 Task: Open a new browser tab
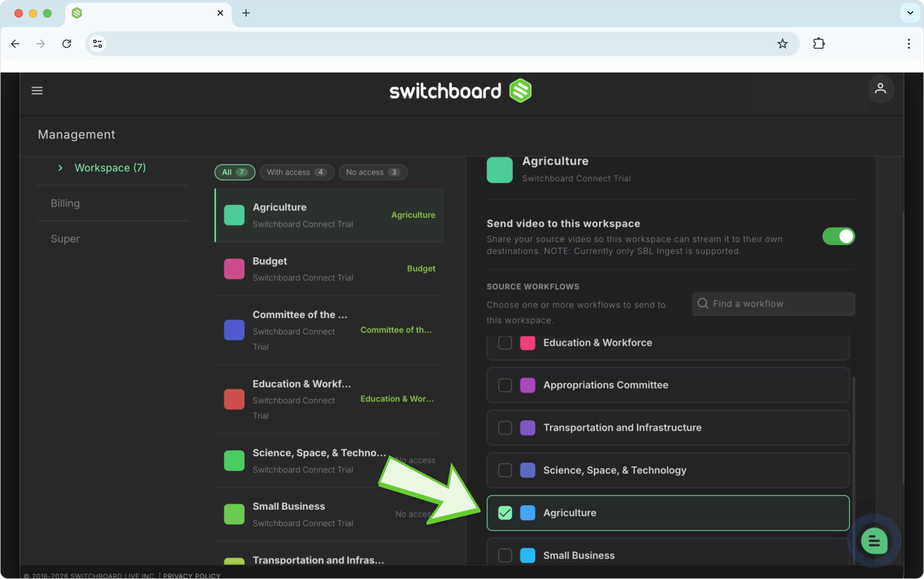246,13
